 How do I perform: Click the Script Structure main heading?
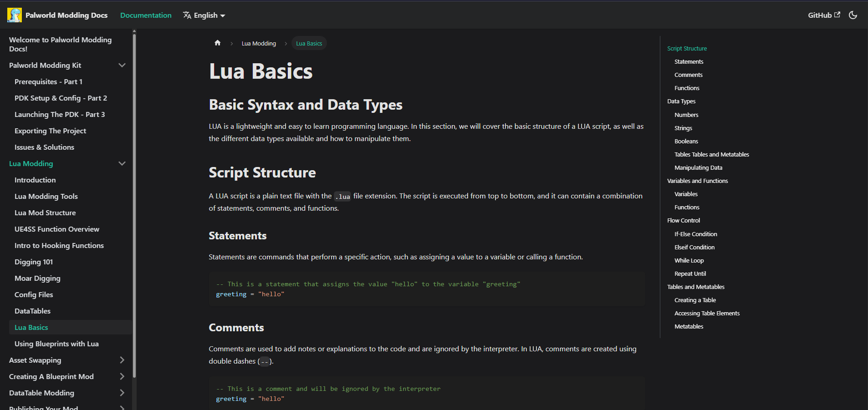click(262, 172)
